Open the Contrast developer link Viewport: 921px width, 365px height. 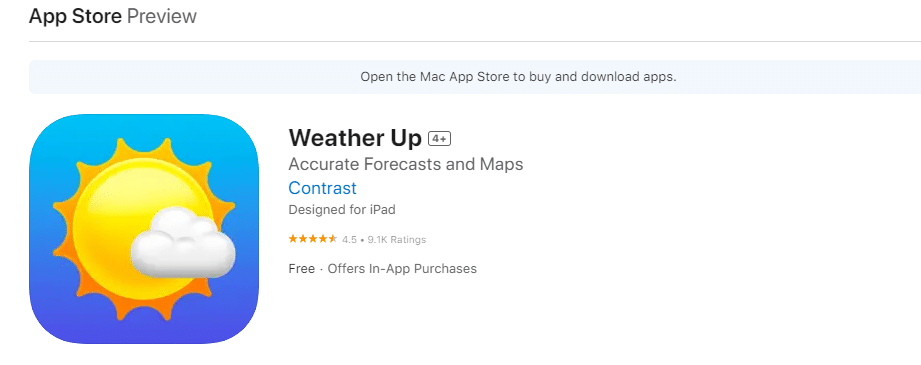click(322, 188)
